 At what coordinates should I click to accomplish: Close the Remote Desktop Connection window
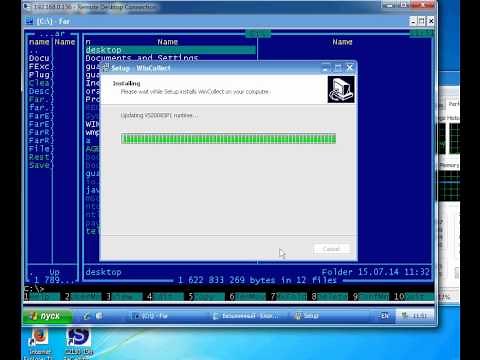click(x=422, y=5)
